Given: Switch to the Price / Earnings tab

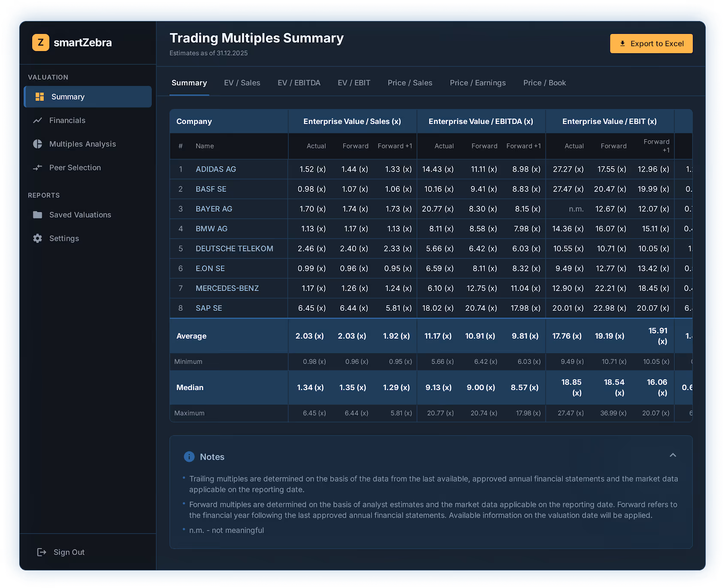Looking at the screenshot, I should click(x=478, y=83).
